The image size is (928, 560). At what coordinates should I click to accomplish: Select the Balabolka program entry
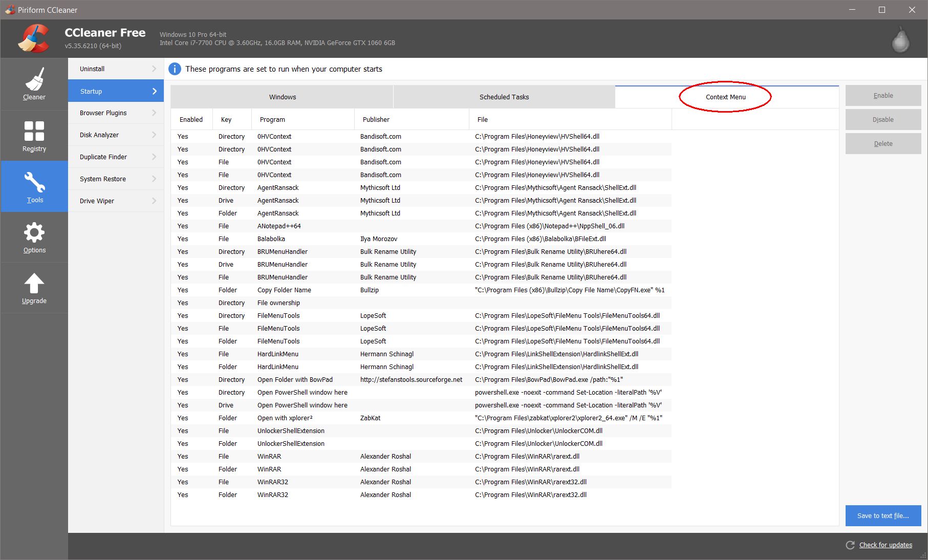click(x=271, y=239)
